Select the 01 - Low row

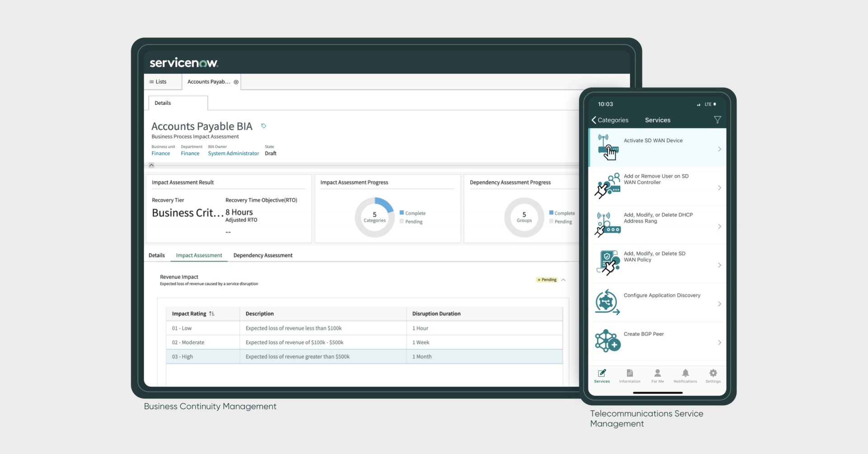364,328
